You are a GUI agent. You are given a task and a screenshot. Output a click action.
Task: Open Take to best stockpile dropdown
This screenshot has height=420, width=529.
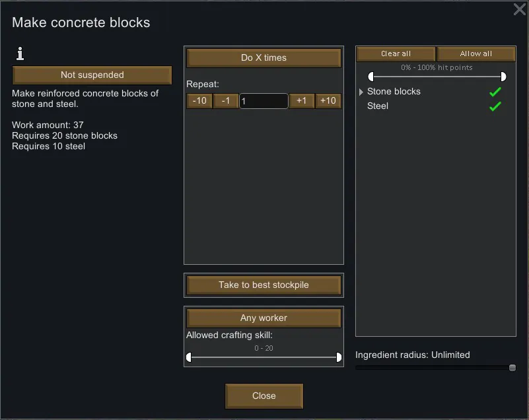tap(264, 285)
